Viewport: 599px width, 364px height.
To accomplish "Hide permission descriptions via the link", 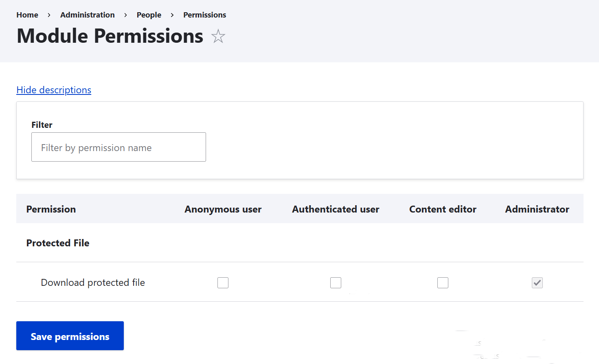I will (54, 90).
